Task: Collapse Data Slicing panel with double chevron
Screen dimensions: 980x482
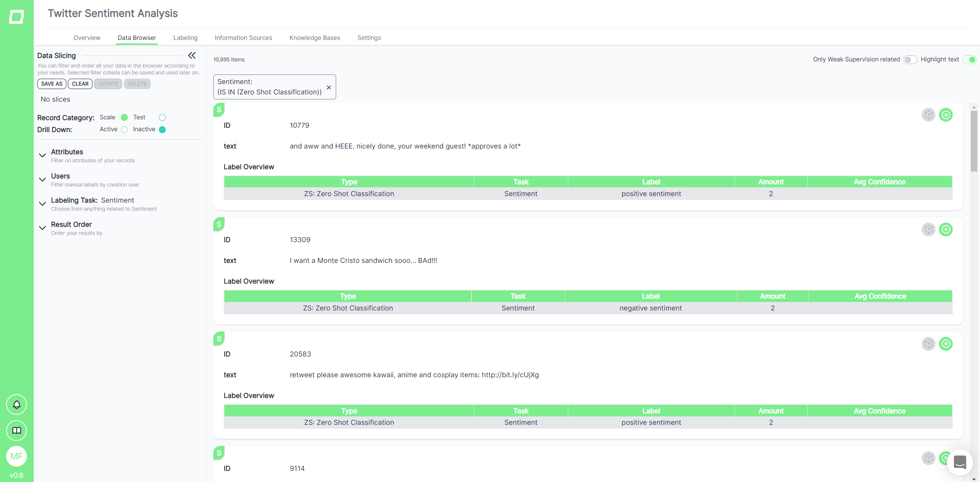Action: 192,56
